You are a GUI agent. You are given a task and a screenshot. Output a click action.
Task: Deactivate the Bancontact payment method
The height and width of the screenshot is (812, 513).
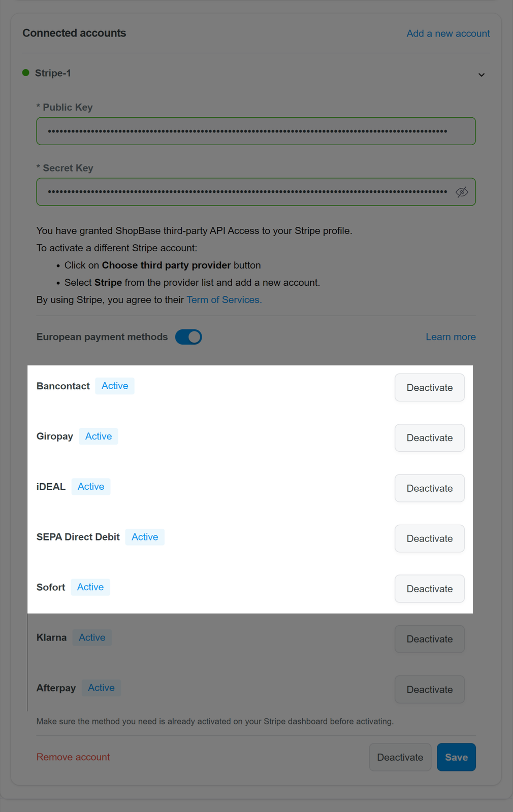(430, 388)
